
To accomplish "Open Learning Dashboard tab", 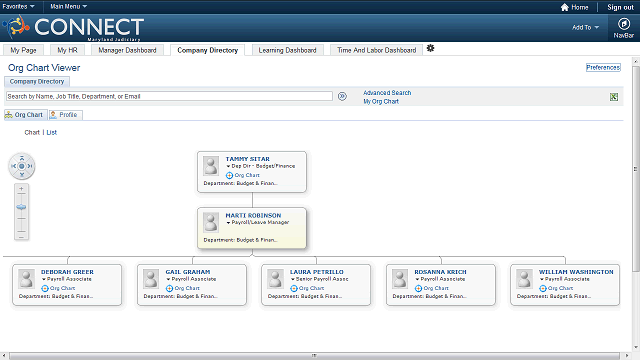I will [287, 50].
